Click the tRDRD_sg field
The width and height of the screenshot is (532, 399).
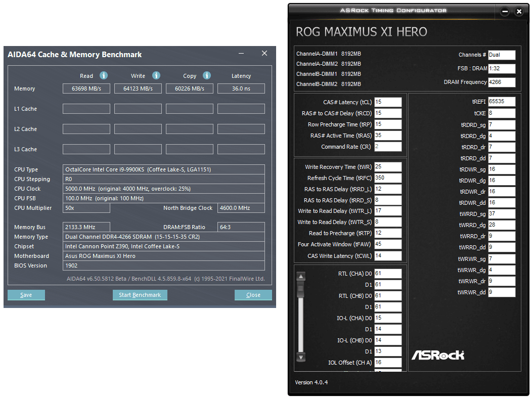[502, 125]
